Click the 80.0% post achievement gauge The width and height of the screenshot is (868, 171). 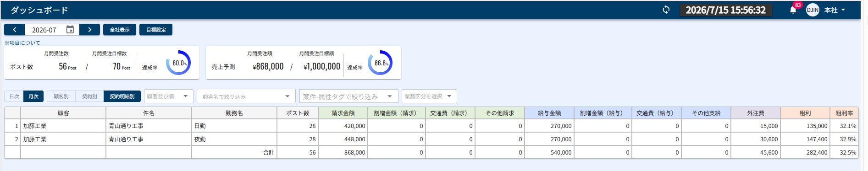(178, 63)
